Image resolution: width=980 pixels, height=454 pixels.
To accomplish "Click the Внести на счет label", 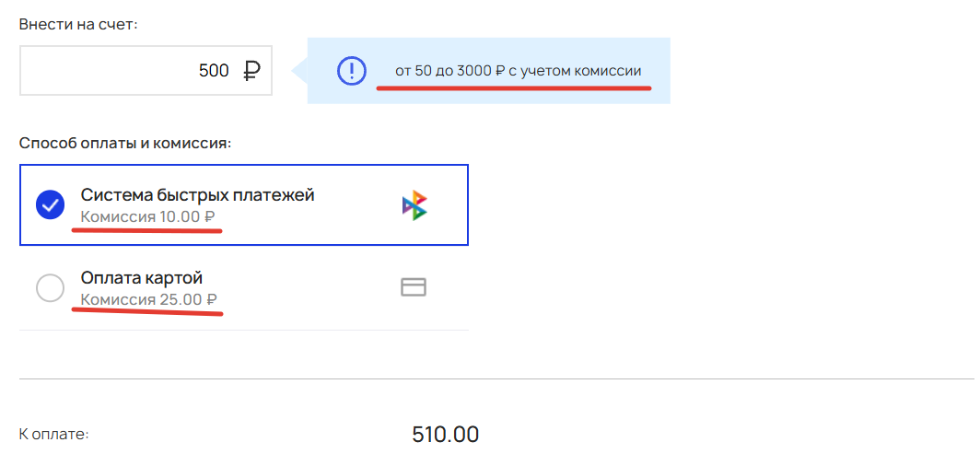I will click(x=78, y=24).
